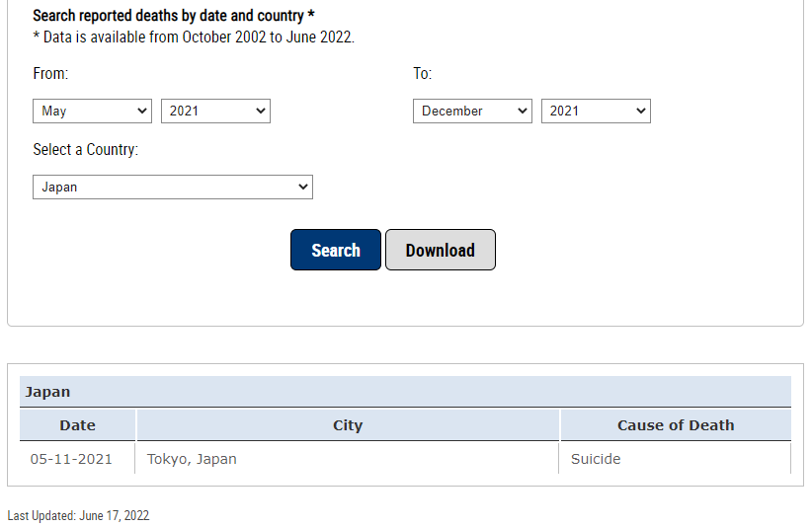Screen dimensions: 812x528
Task: Select the Cause of Death column header
Action: 676,425
